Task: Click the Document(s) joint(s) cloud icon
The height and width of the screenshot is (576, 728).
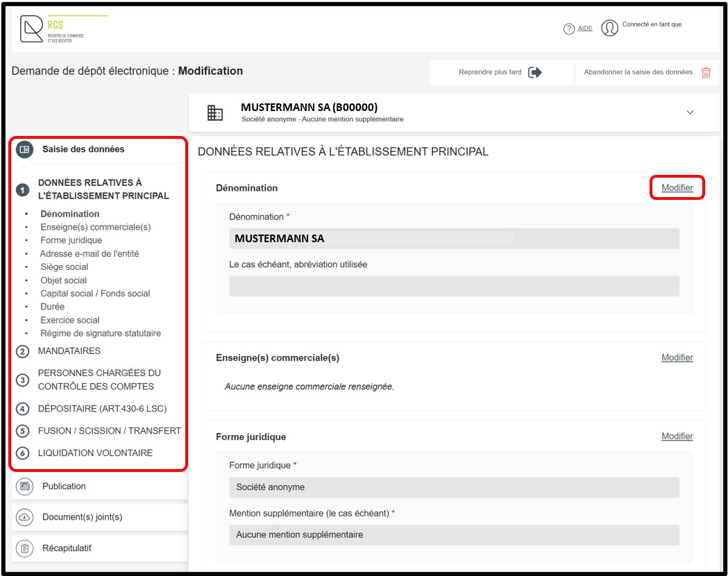Action: (24, 517)
